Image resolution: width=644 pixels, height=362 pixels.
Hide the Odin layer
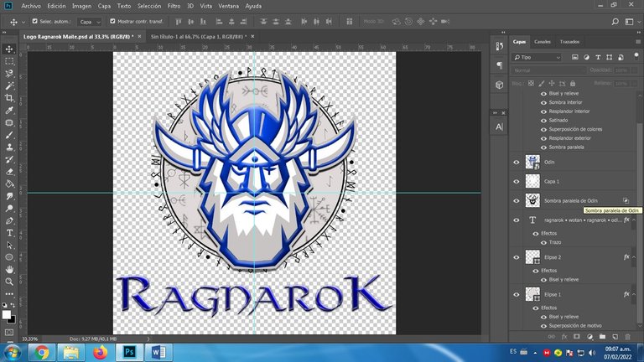click(516, 162)
